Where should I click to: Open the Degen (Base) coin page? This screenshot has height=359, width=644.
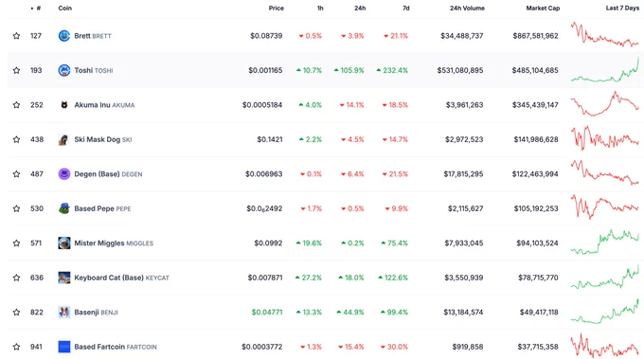tap(108, 173)
